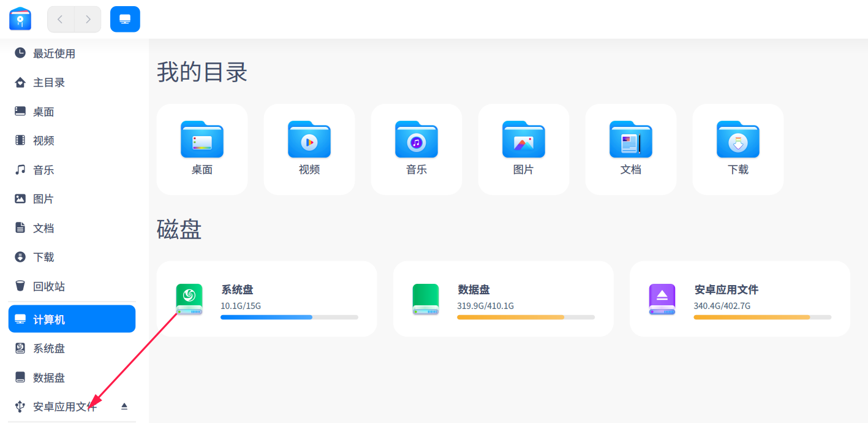Click the green 系统盘 drive icon
Viewport: 868px width, 423px height.
189,300
